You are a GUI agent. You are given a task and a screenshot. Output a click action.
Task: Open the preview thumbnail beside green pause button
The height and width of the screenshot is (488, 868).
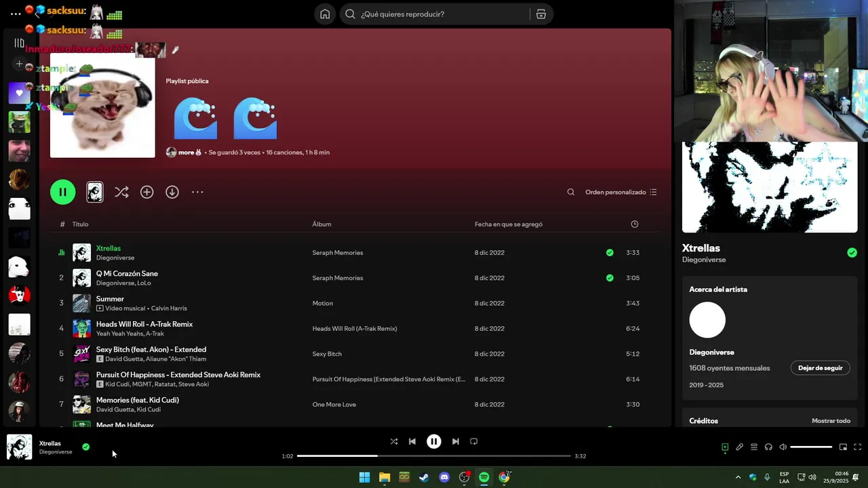95,192
